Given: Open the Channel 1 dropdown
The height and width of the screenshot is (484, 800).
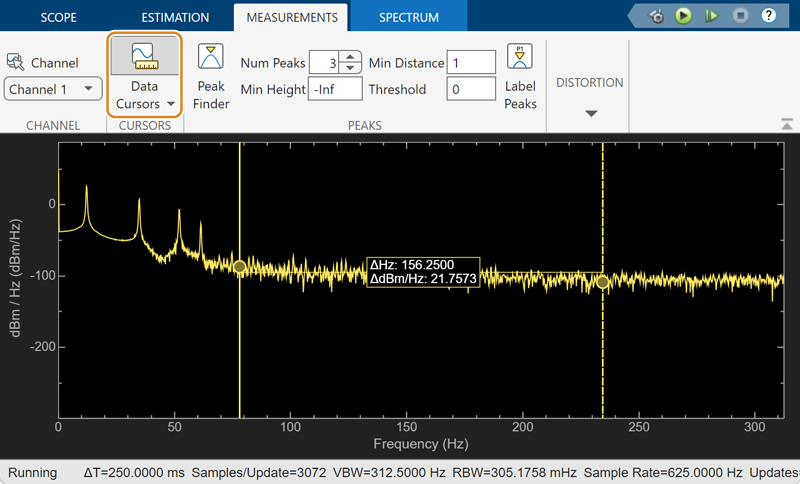Looking at the screenshot, I should pos(54,89).
